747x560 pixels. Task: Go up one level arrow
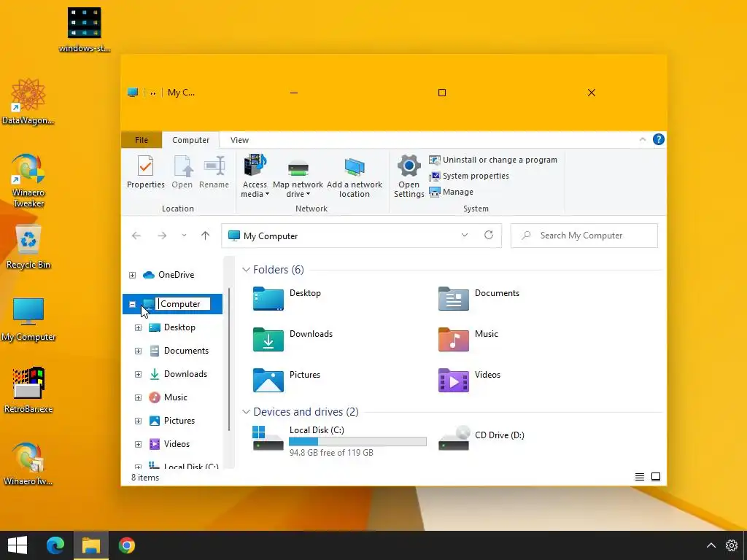(x=205, y=236)
